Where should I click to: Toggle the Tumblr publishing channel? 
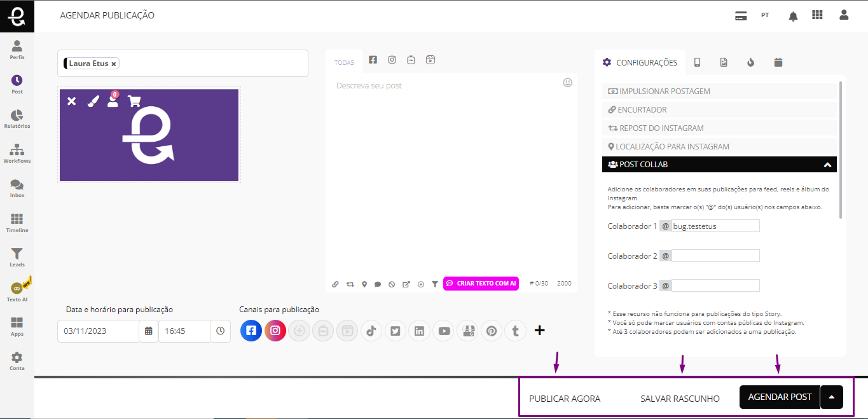click(x=515, y=331)
